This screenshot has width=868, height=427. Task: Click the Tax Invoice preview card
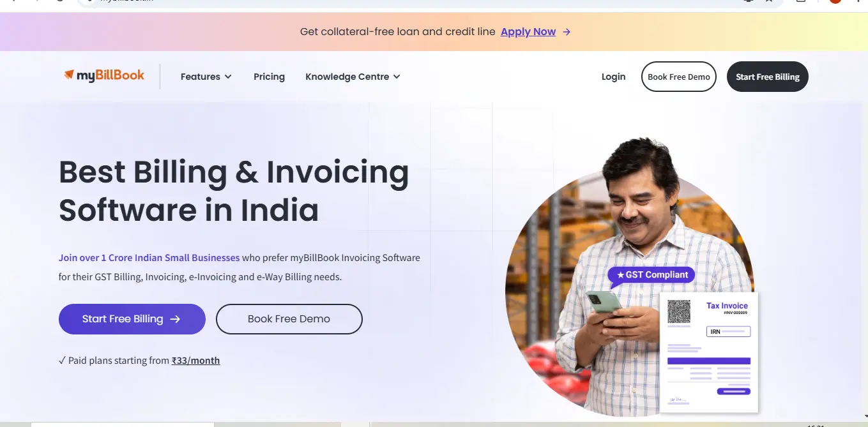pyautogui.click(x=709, y=352)
